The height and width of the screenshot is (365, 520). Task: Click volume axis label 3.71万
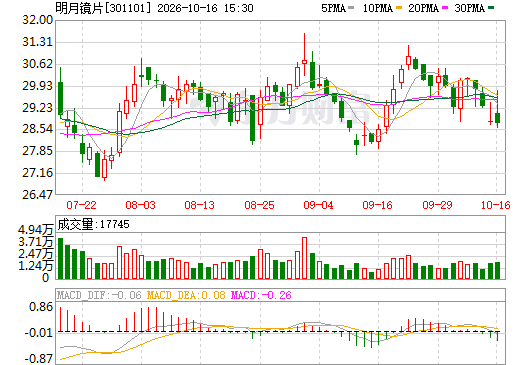click(36, 242)
